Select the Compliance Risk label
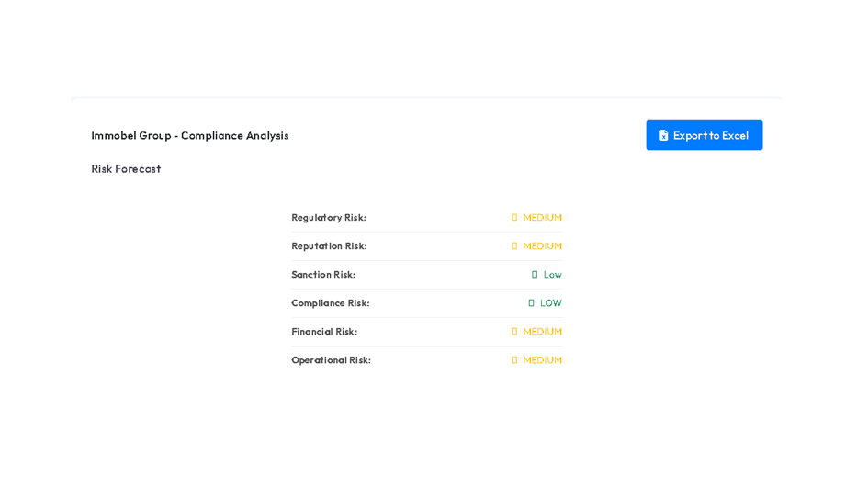Screen dimensions: 868x489 (x=331, y=303)
